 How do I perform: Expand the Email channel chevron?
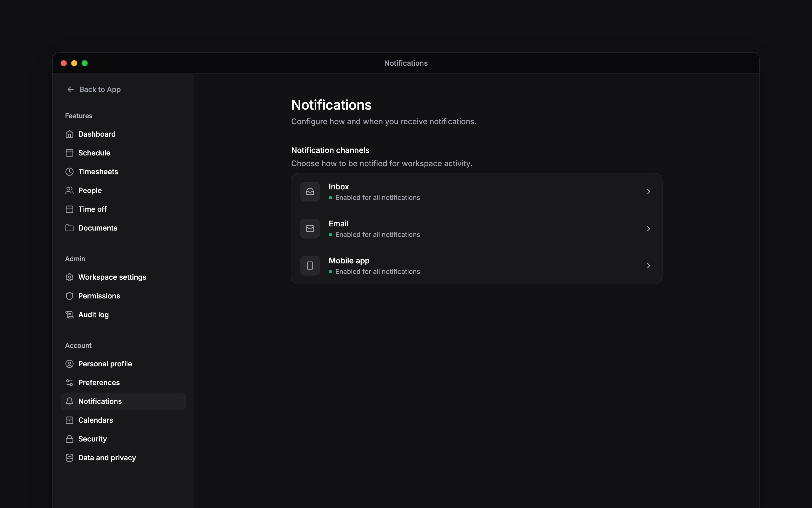coord(649,229)
